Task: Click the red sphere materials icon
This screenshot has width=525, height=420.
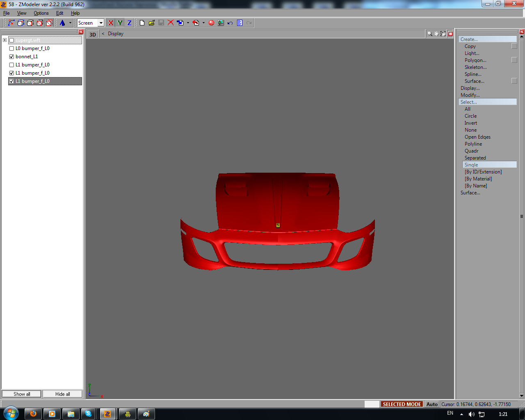Action: tap(211, 23)
